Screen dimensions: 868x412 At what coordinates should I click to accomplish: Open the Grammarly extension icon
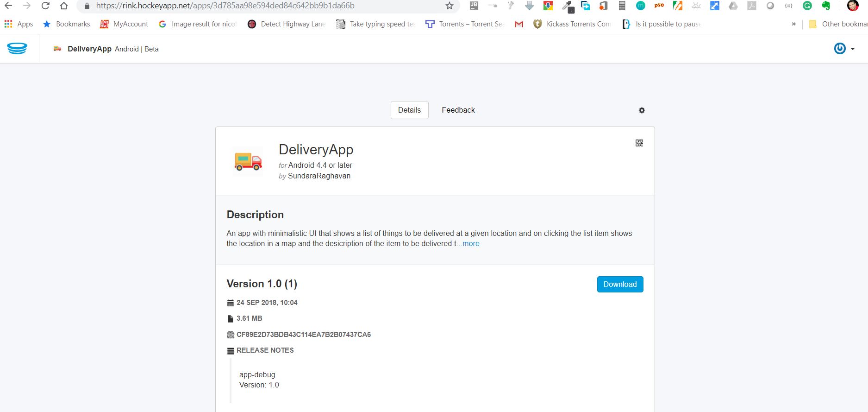point(807,6)
